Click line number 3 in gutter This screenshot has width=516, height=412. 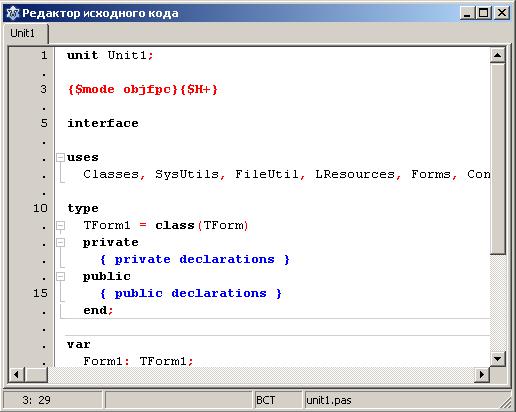click(x=44, y=89)
